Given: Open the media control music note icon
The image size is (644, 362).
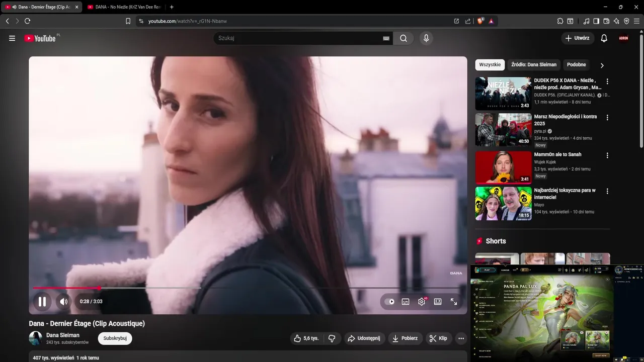Looking at the screenshot, I should [x=586, y=21].
